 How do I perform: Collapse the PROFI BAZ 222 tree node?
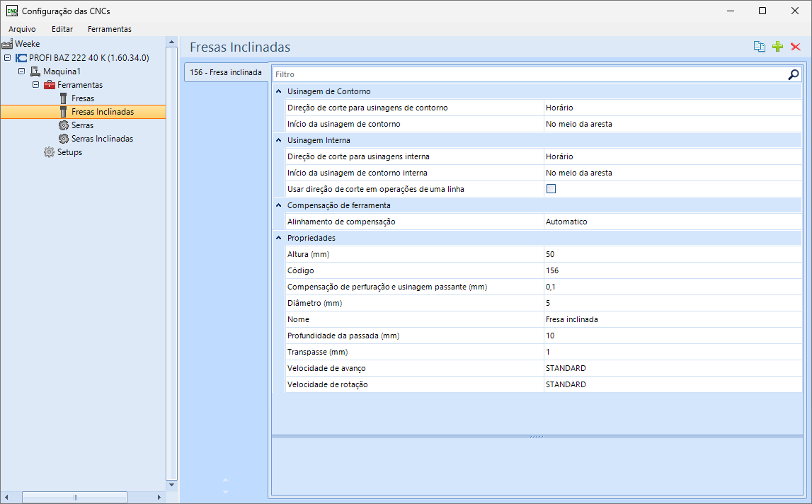(8, 57)
